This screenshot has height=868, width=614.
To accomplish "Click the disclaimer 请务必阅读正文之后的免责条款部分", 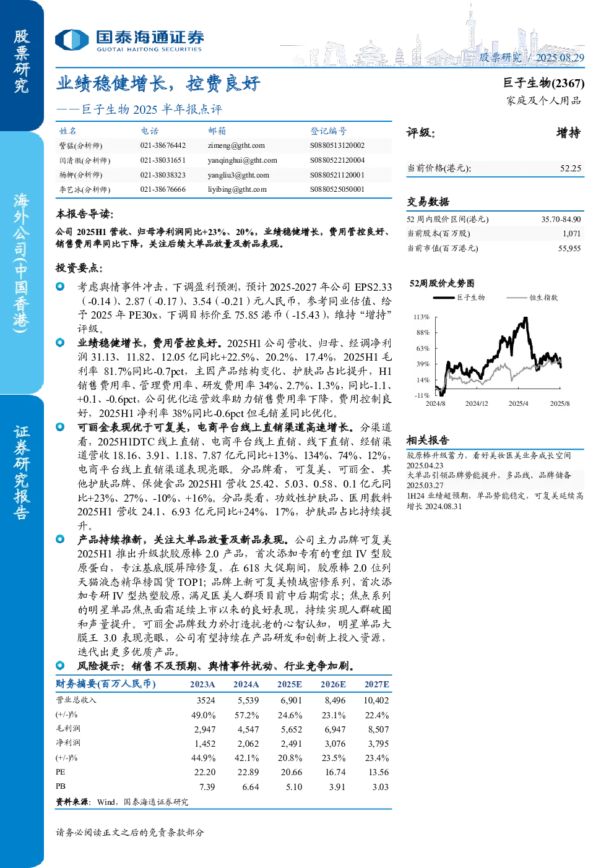I will pyautogui.click(x=130, y=832).
